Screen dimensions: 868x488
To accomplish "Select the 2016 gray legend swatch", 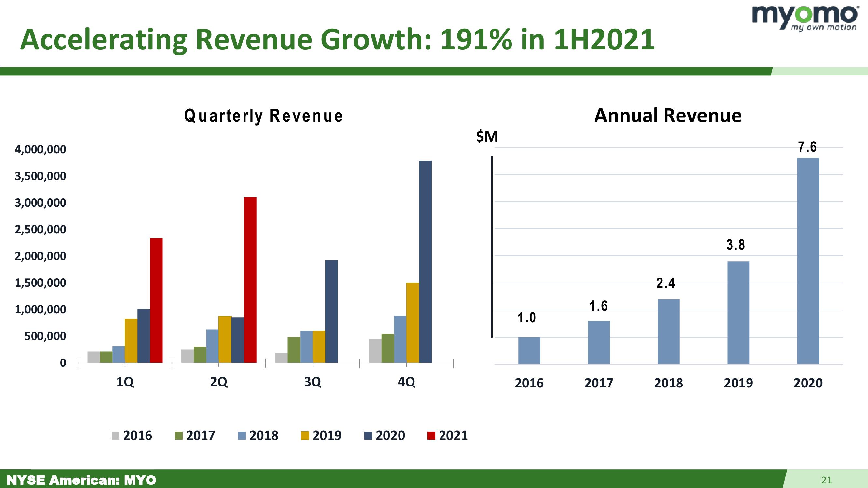I will pos(115,436).
